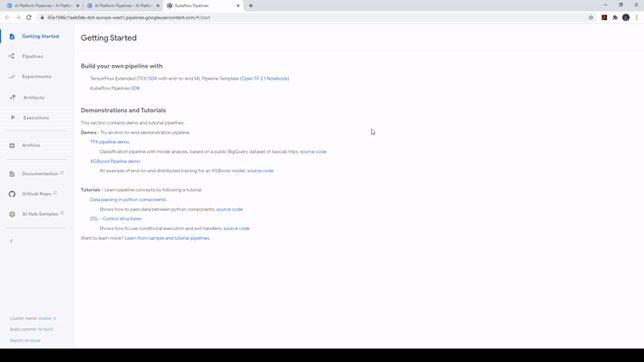The width and height of the screenshot is (644, 362).
Task: Click Report an Issue link
Action: [x=25, y=340]
